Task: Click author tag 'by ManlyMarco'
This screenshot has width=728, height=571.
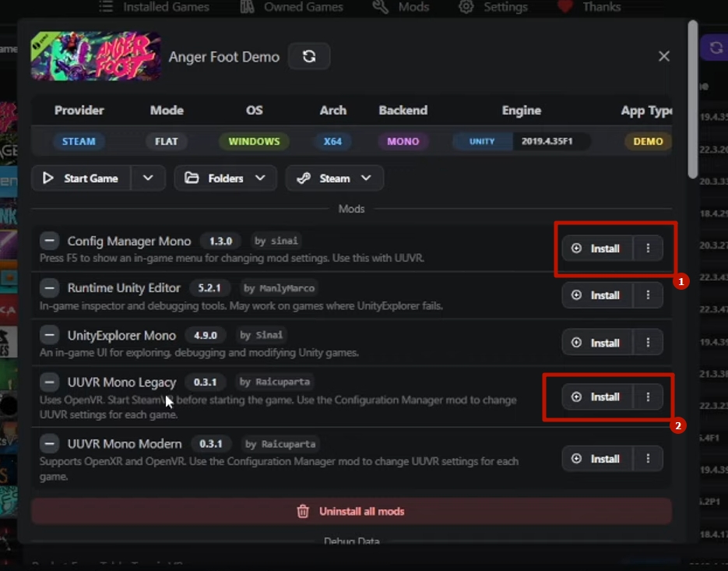Action: tap(280, 288)
